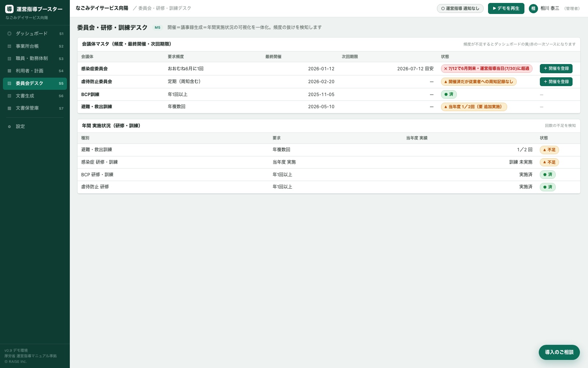Click the 委員会・研修・訓練デスク breadcrumb text
This screenshot has height=368, width=588.
pos(165,8)
